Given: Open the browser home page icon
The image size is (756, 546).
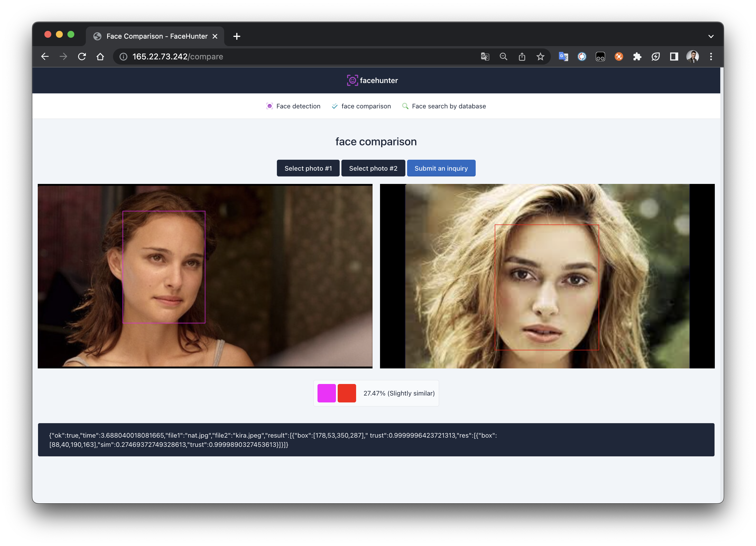Looking at the screenshot, I should (100, 57).
